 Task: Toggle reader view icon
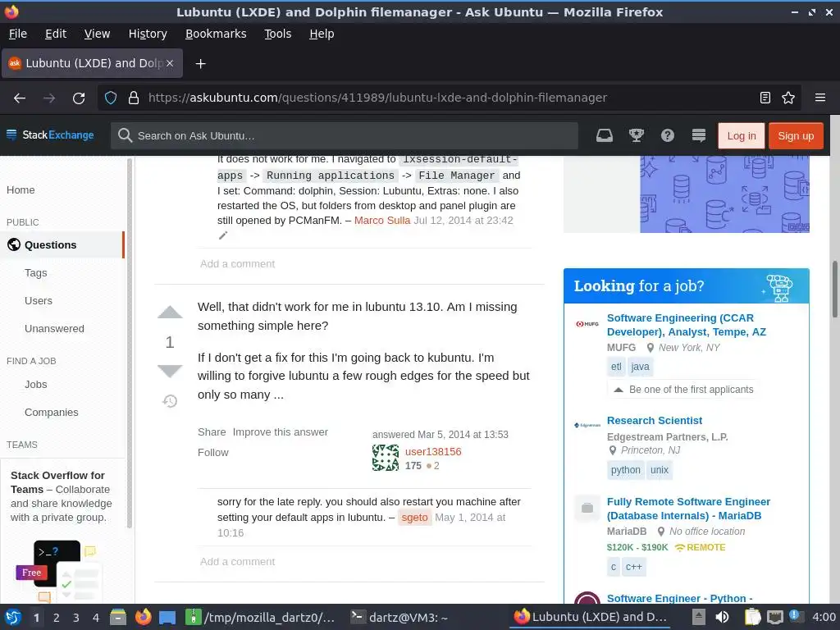pos(765,98)
